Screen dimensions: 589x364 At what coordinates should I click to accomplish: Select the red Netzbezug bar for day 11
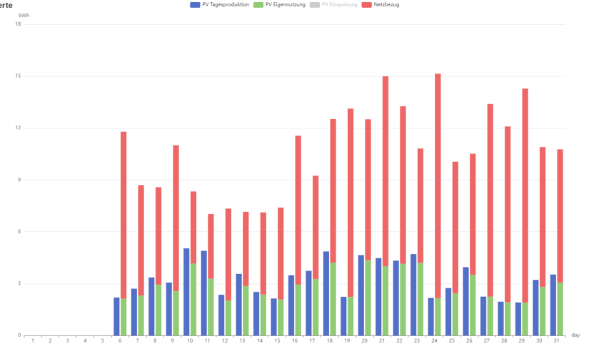coord(211,246)
